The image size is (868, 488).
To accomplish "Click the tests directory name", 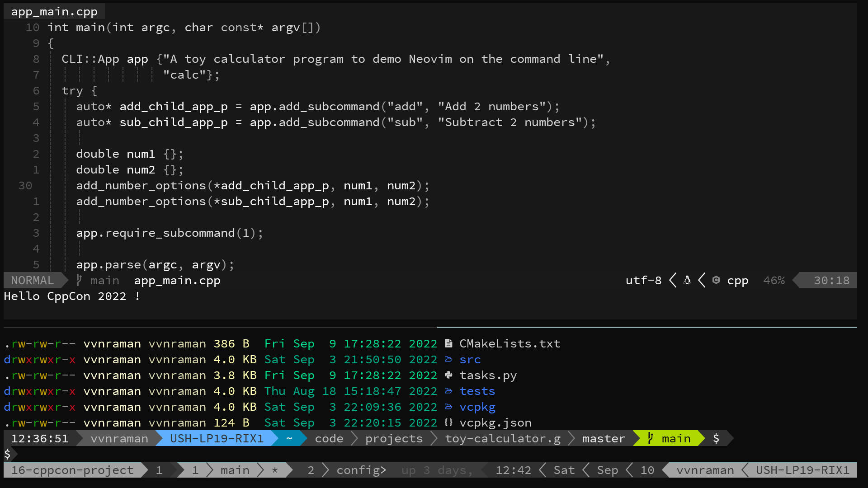I will point(477,391).
